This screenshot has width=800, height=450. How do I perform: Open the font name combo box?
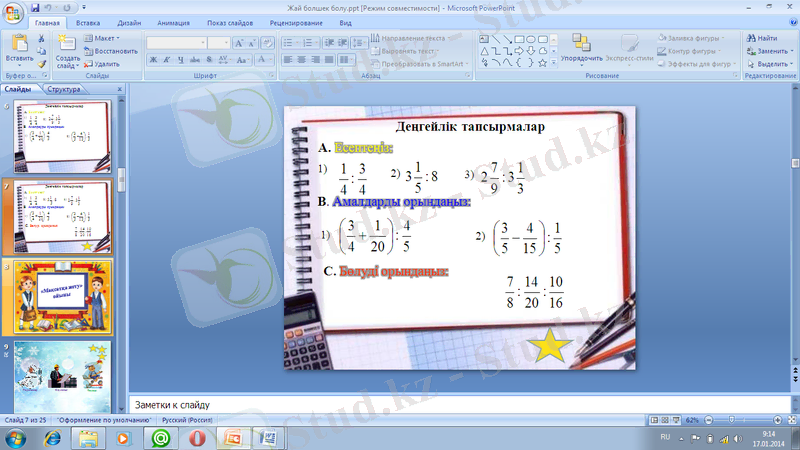(x=175, y=43)
